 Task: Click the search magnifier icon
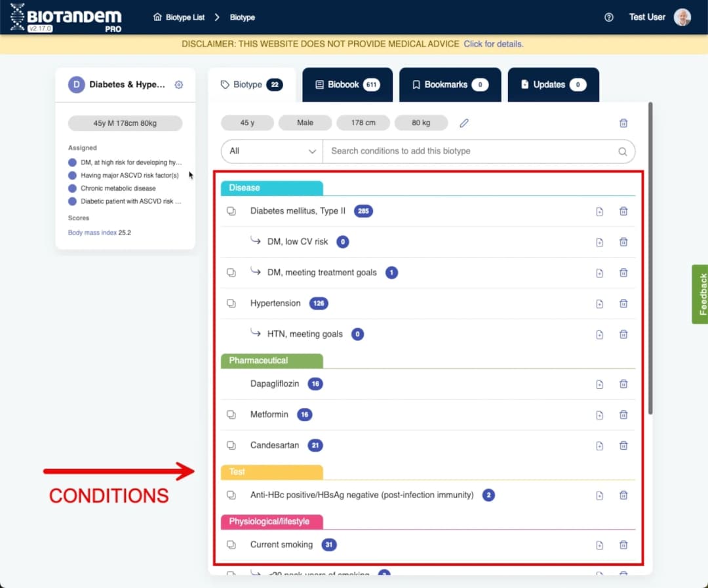(622, 151)
